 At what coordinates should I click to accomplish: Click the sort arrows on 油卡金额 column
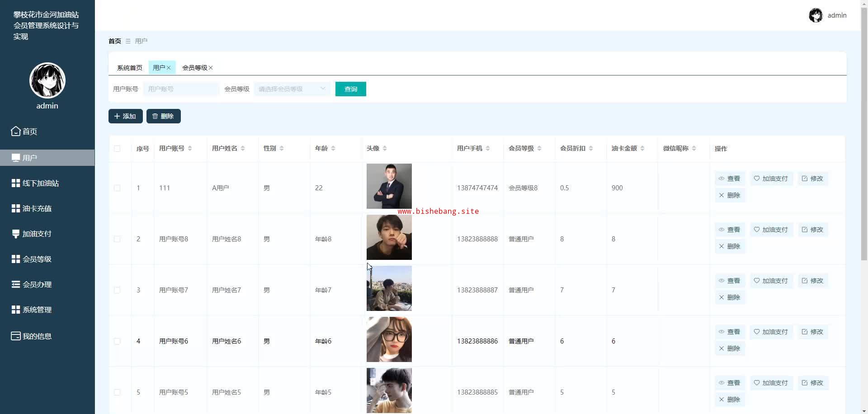click(642, 149)
